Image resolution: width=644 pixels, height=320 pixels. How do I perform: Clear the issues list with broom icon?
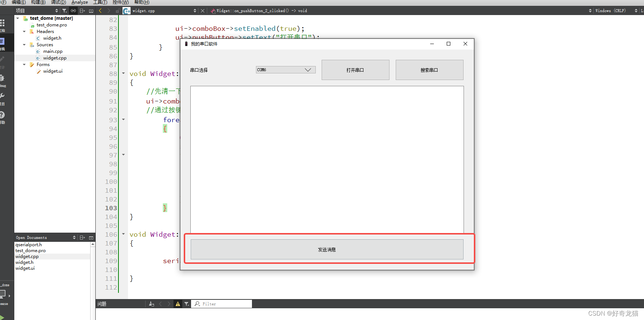(151, 304)
